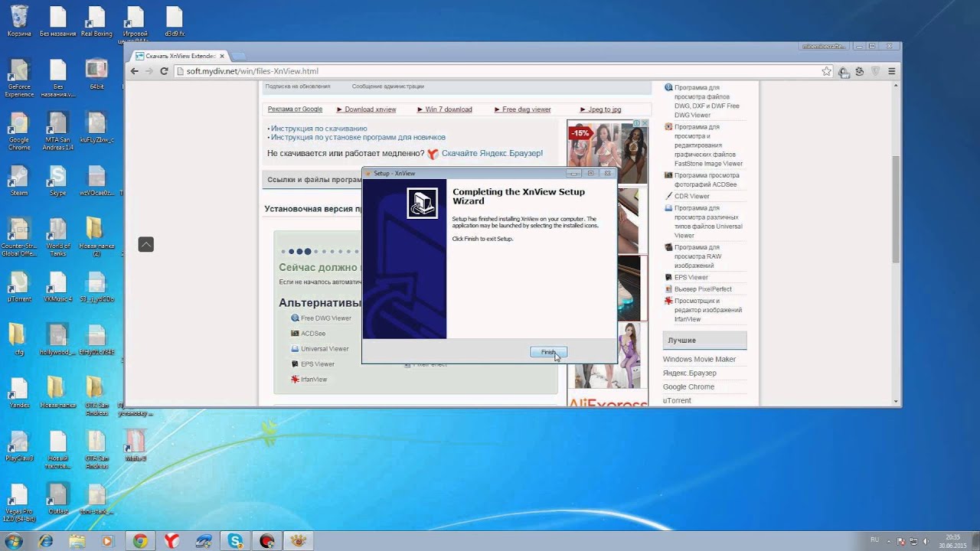Bookmark this page with the star icon
Viewport: 980px width, 551px height.
(x=826, y=71)
